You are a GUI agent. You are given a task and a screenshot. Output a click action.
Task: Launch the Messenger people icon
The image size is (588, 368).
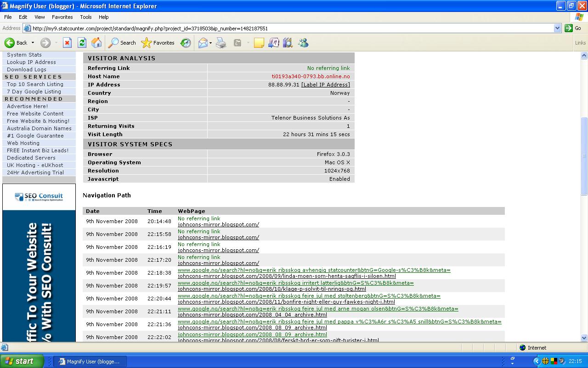[303, 43]
